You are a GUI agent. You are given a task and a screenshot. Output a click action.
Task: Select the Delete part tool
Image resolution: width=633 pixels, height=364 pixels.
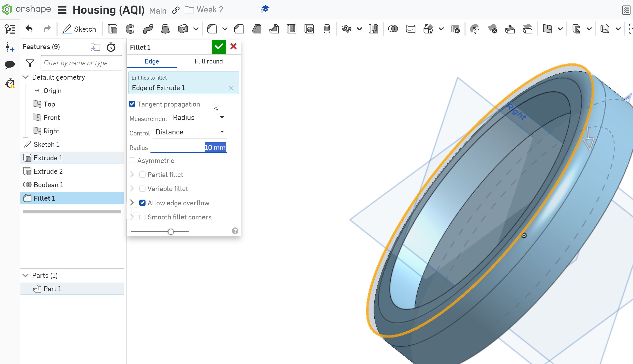click(455, 29)
